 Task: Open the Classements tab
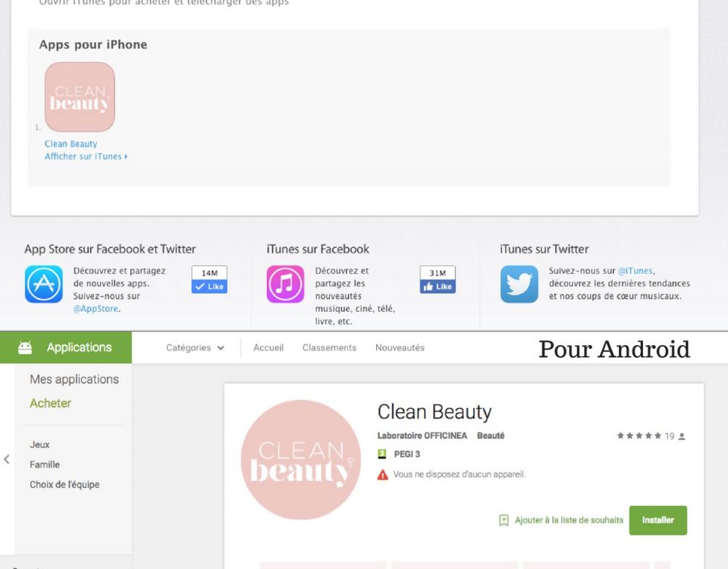point(329,347)
